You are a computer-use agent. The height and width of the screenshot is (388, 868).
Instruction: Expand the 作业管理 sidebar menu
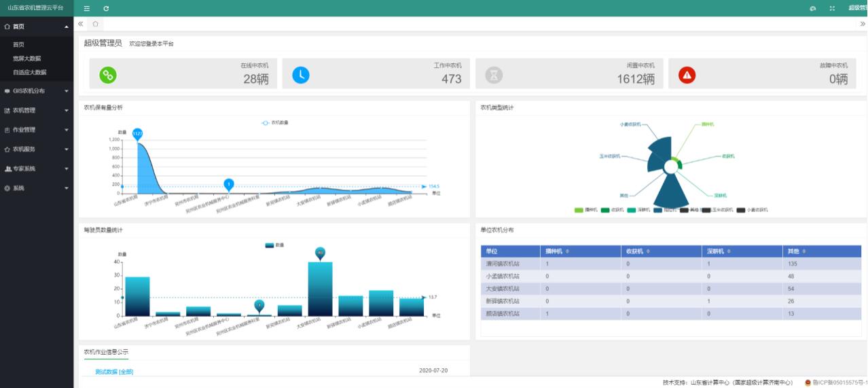37,130
